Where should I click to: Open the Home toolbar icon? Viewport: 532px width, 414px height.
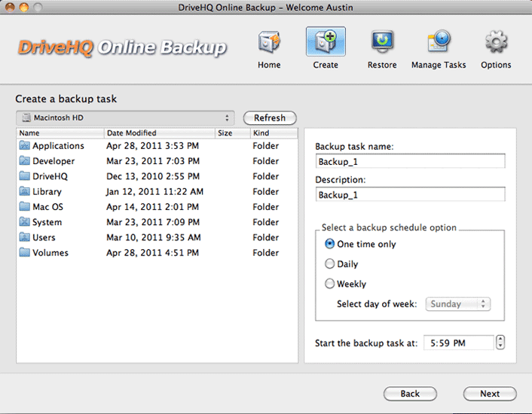269,43
